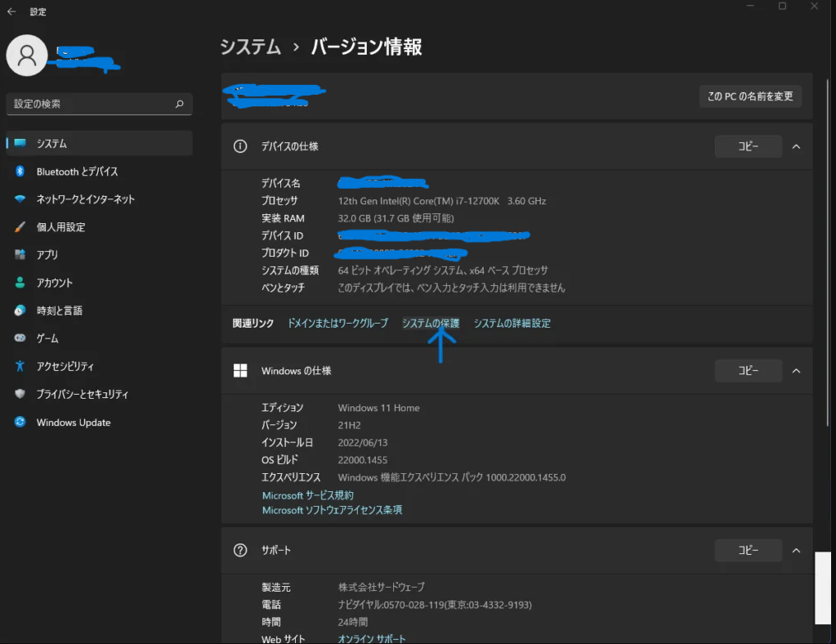Click the アプリ icon in sidebar

coord(20,255)
